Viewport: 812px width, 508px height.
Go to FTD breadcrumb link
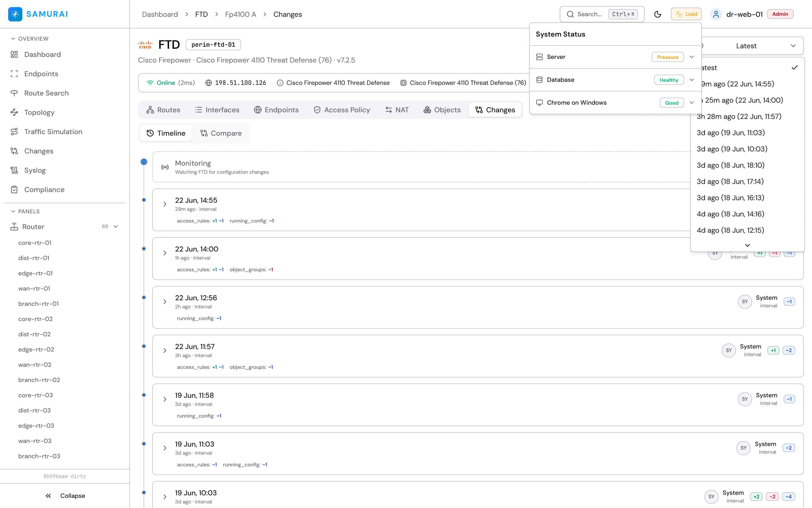tap(201, 14)
